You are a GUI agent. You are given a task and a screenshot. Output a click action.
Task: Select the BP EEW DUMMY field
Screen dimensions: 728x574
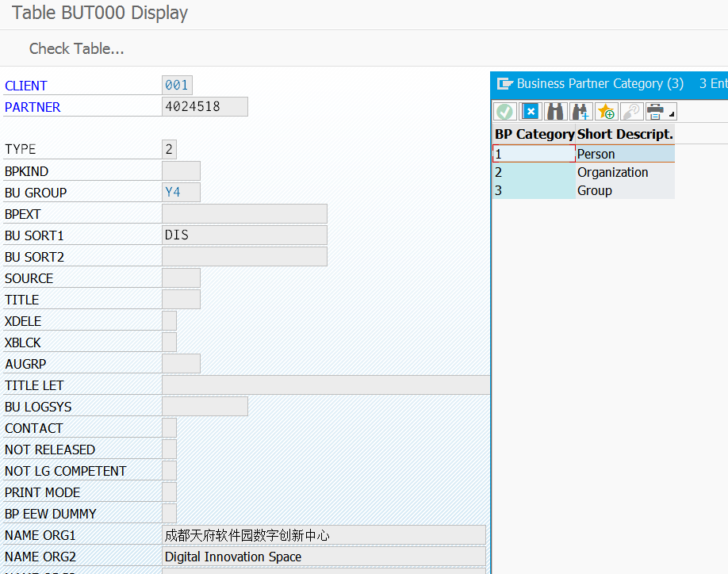[x=169, y=514]
